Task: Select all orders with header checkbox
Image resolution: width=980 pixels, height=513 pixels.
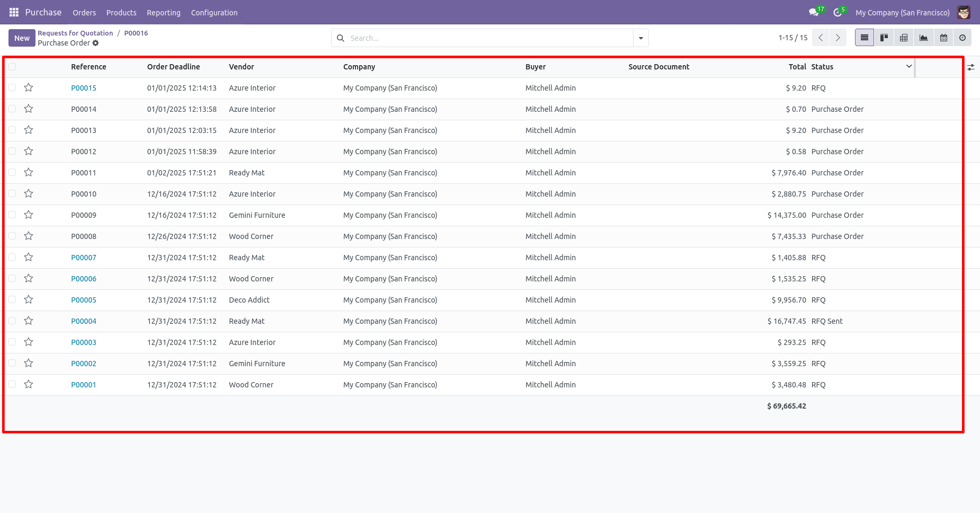Action: pyautogui.click(x=12, y=67)
